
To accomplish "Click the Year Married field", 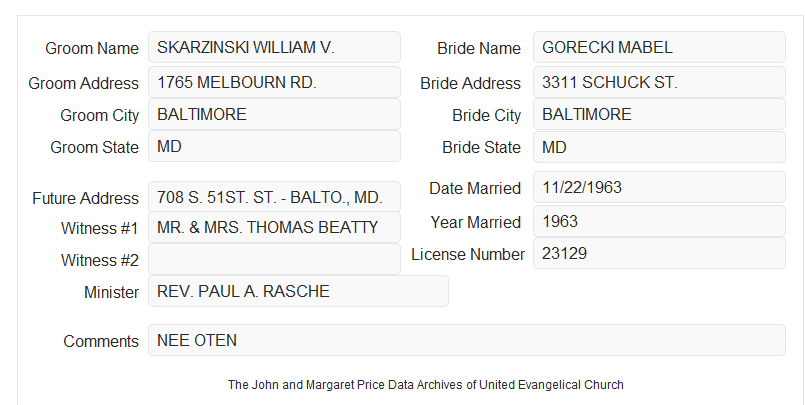I will click(x=659, y=221).
